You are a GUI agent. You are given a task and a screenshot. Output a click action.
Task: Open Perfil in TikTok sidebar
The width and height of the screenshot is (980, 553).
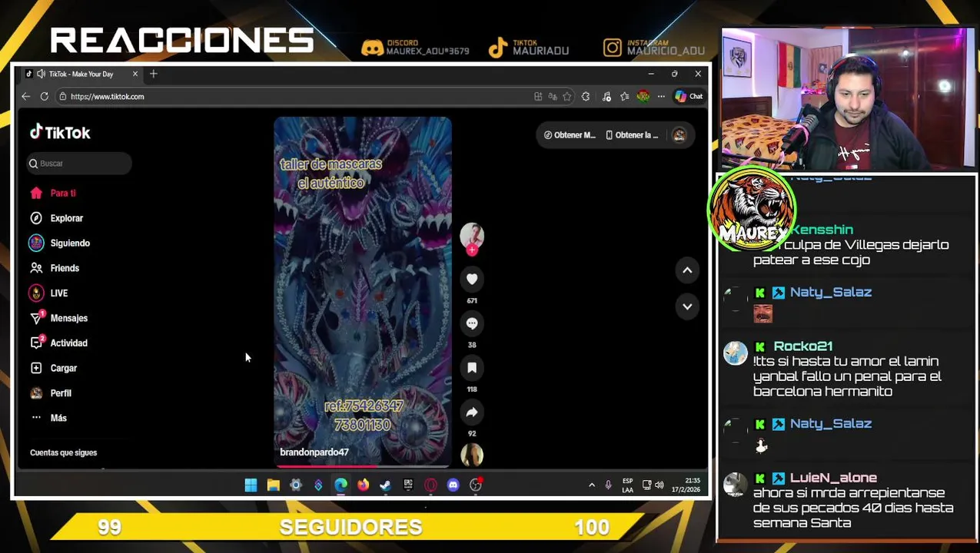click(x=51, y=392)
